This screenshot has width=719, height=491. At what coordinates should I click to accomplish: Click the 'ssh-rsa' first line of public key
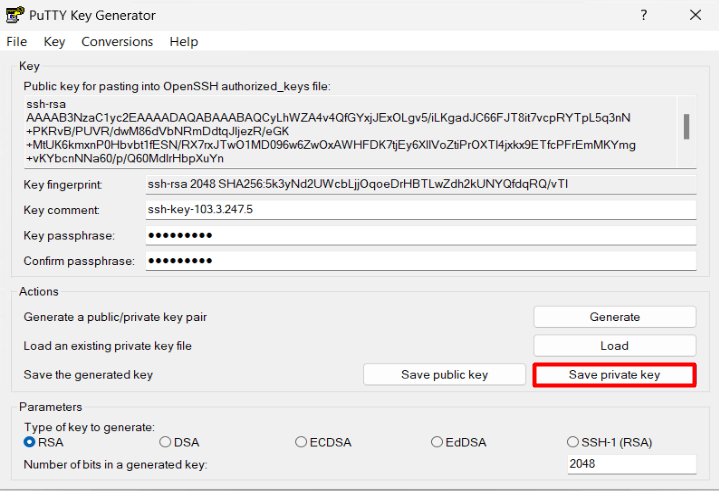pyautogui.click(x=46, y=104)
